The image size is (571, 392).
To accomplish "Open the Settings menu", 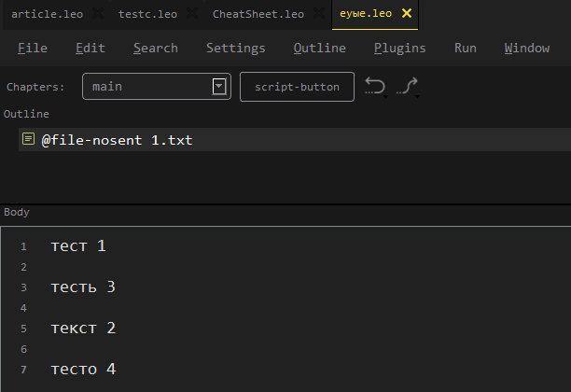I will (235, 48).
